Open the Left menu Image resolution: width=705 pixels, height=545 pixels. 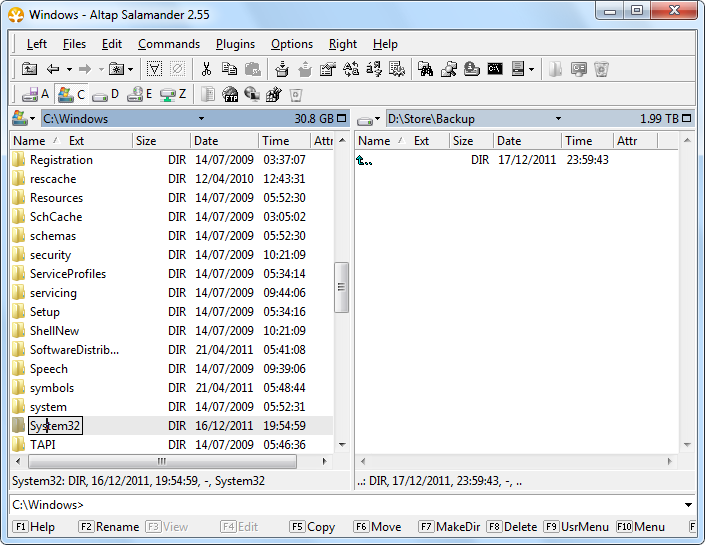(36, 44)
